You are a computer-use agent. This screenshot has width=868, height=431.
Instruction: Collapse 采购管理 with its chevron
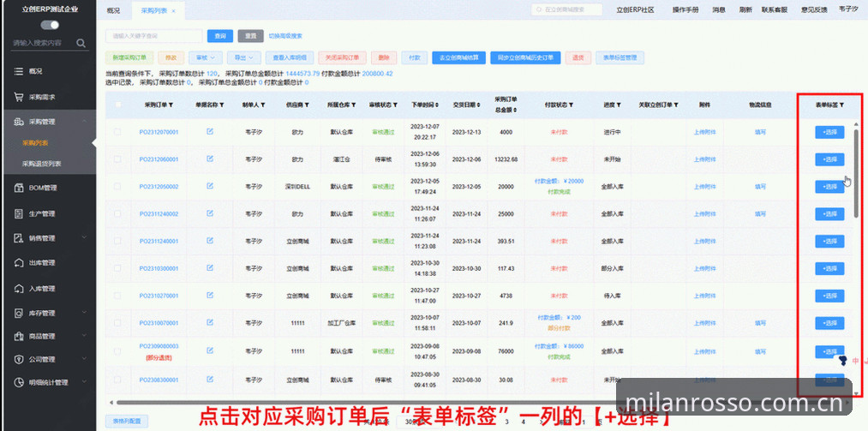pyautogui.click(x=84, y=122)
